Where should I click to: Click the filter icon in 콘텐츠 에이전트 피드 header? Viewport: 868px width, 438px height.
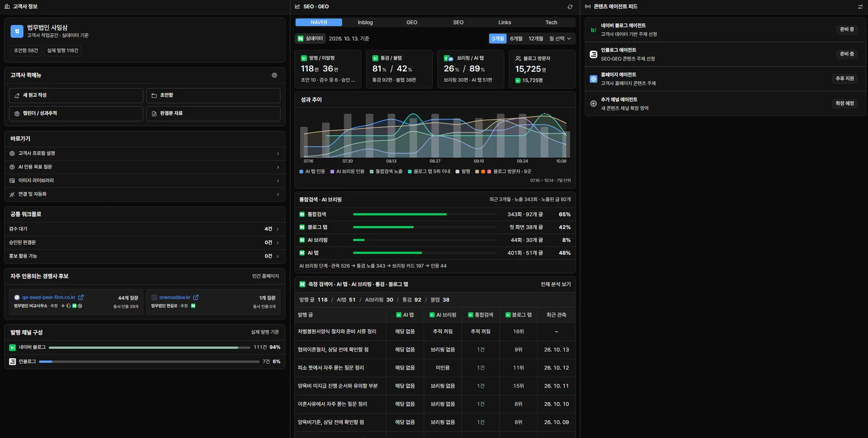click(x=860, y=7)
